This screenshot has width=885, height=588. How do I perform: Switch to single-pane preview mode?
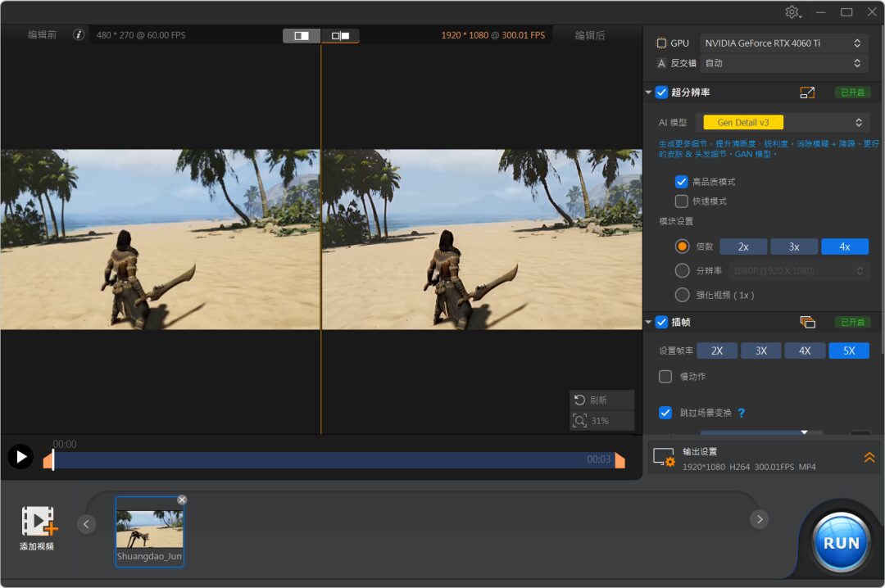pyautogui.click(x=302, y=35)
